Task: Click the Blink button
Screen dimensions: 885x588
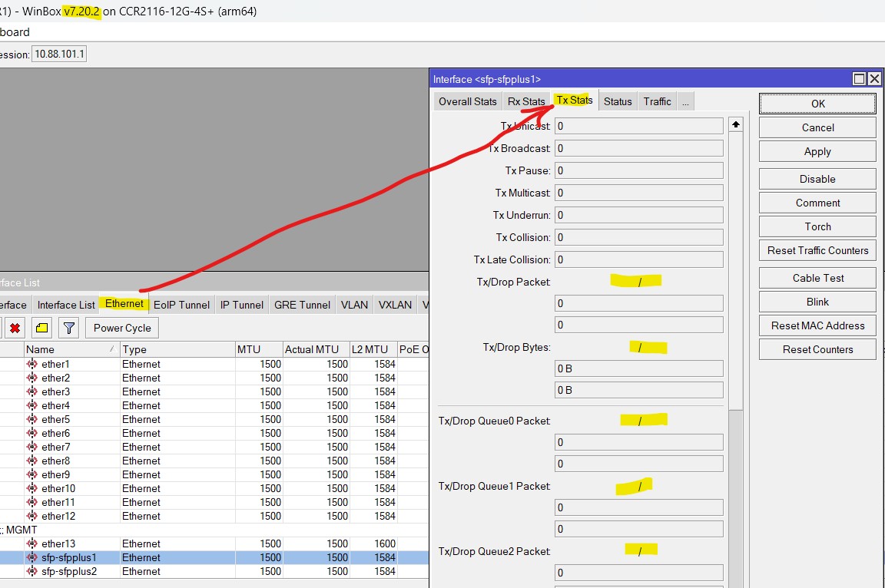Action: tap(817, 302)
